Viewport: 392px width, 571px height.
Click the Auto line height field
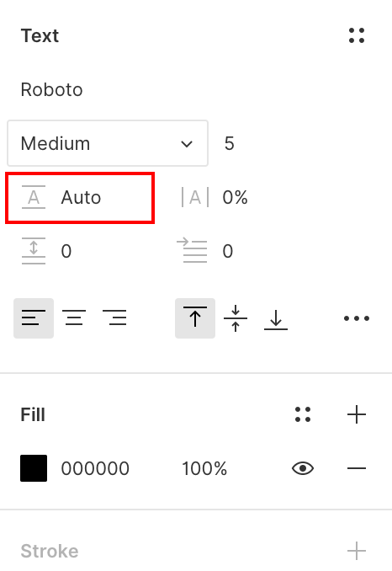point(80,197)
